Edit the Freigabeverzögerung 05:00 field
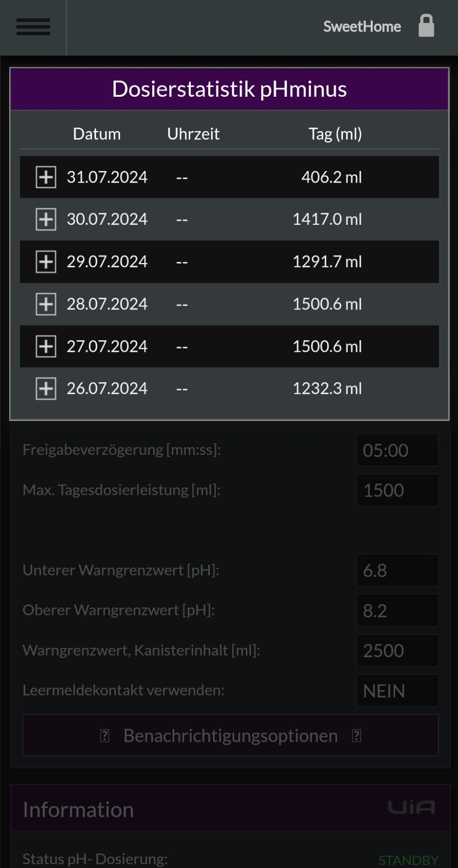Viewport: 458px width, 868px height. (397, 450)
